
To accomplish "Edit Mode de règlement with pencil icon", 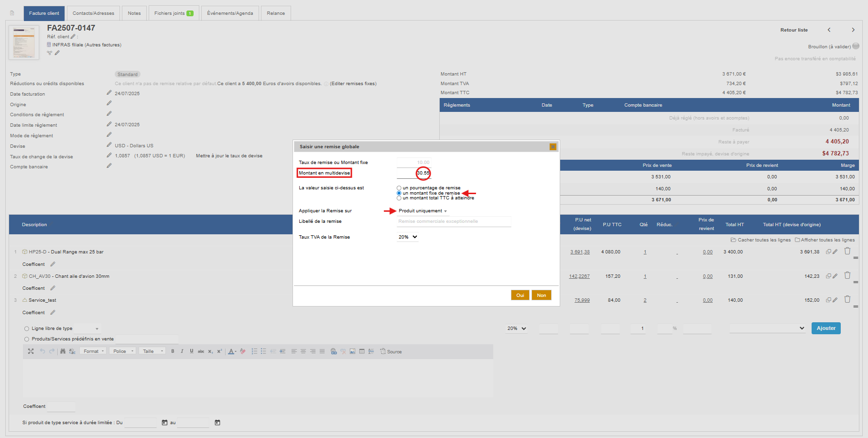I will click(109, 135).
